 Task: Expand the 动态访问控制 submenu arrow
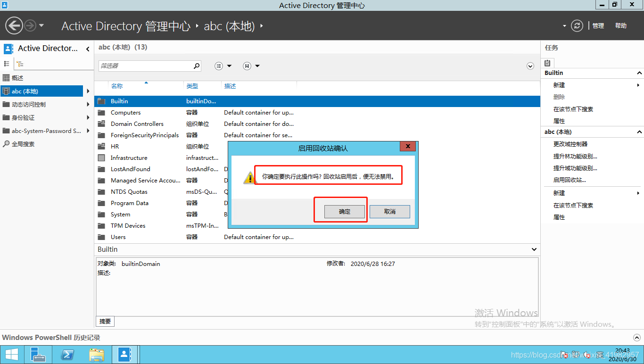pyautogui.click(x=88, y=104)
